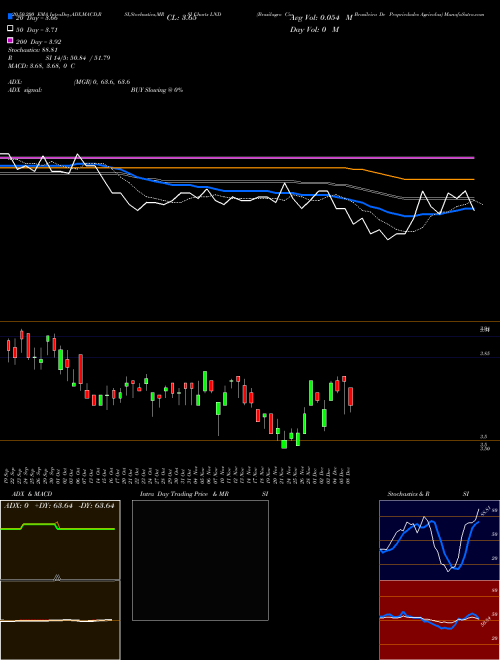
Task: Select the '50 Day = 3.71' label
Action: (37, 30)
